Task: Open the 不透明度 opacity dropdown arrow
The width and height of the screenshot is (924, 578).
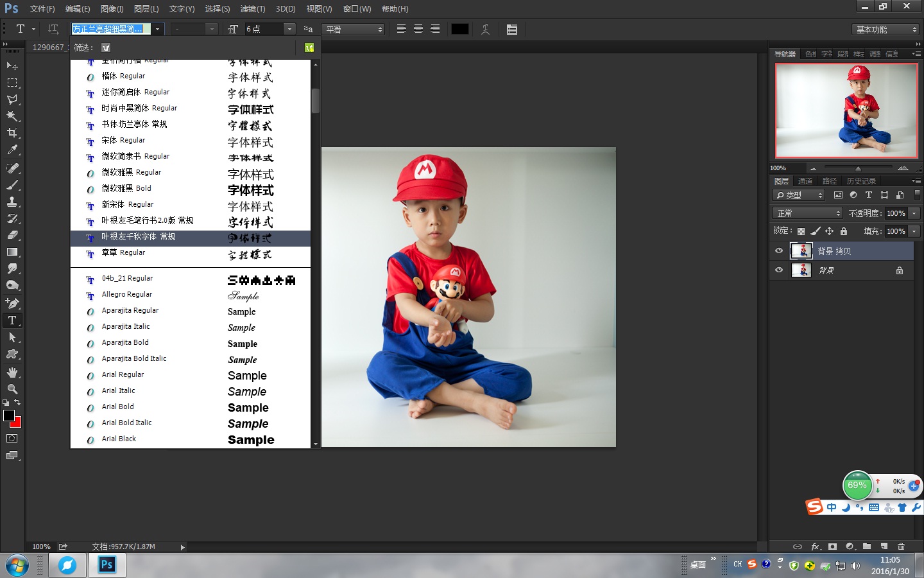Action: 914,213
